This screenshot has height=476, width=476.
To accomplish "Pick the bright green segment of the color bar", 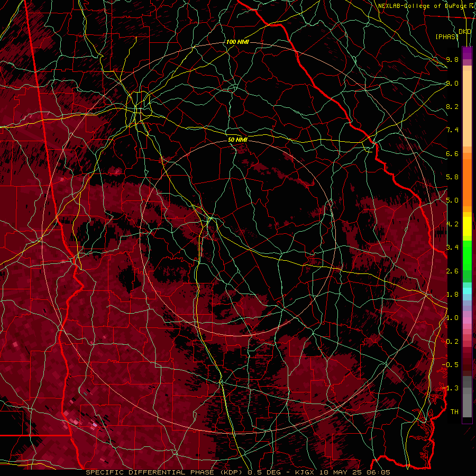I will 467,255.
